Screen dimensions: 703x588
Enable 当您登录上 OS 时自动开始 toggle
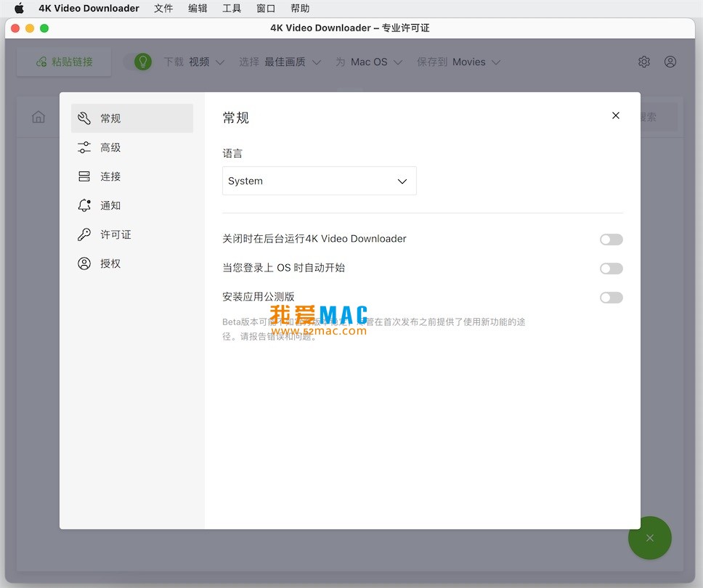pos(611,269)
